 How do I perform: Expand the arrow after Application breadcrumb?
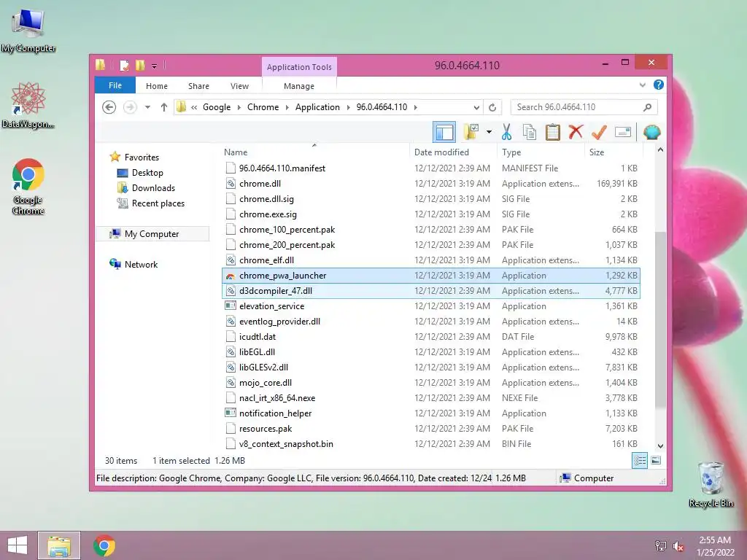pos(348,107)
